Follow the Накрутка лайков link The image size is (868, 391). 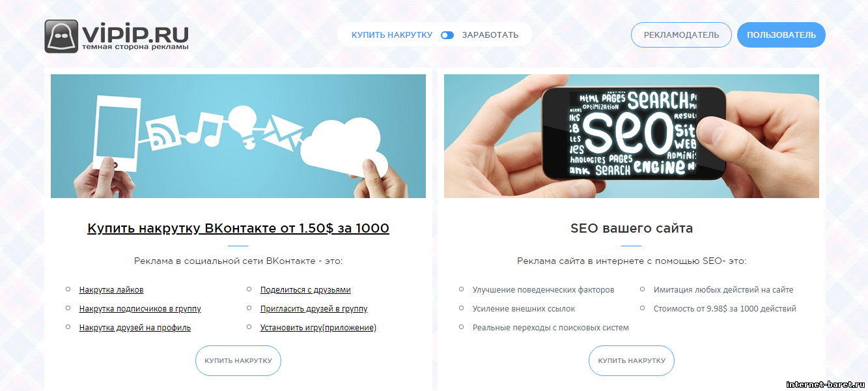click(x=111, y=290)
